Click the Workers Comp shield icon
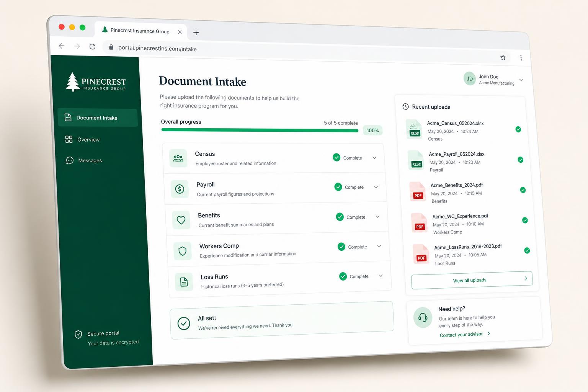The image size is (588, 392). tap(183, 251)
